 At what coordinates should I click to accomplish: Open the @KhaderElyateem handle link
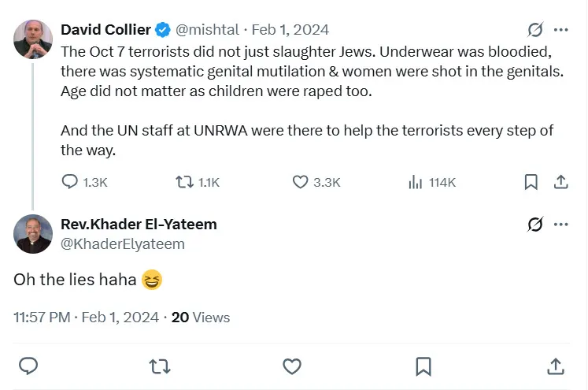pos(123,243)
